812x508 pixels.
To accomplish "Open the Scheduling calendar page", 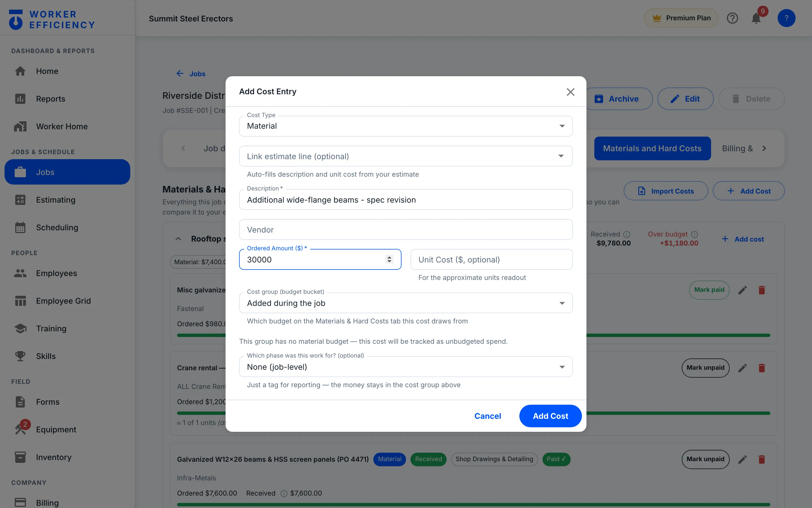I will tap(67, 227).
